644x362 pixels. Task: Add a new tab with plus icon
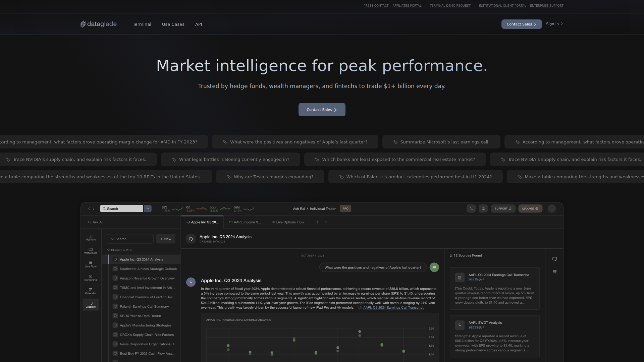pyautogui.click(x=317, y=222)
